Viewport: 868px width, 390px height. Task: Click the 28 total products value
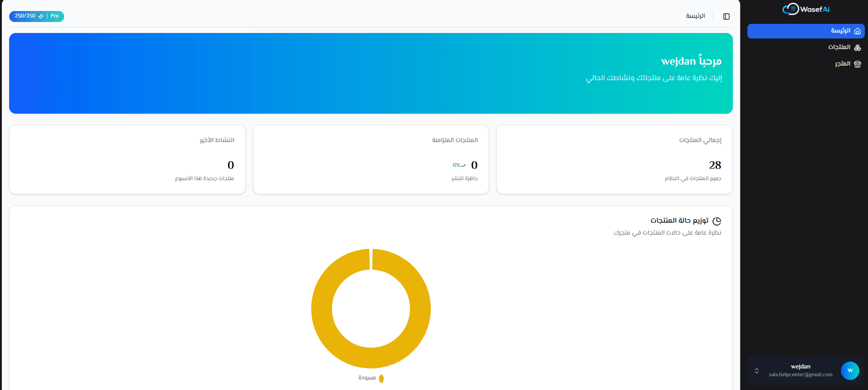pos(715,165)
